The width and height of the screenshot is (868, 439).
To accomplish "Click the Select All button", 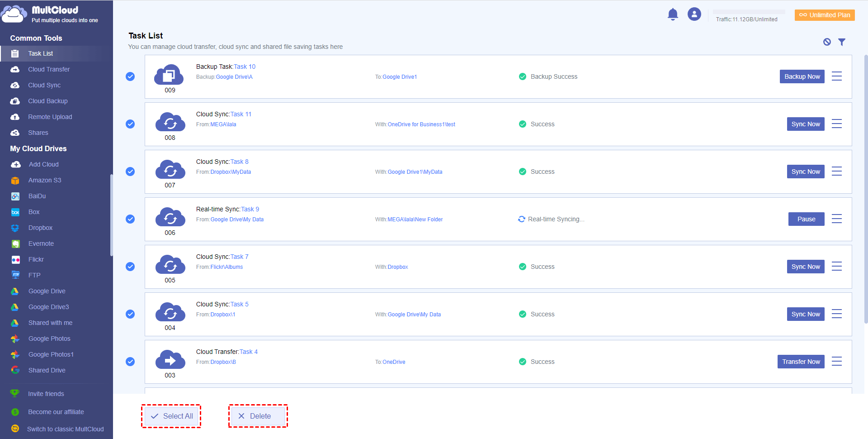I will click(171, 416).
